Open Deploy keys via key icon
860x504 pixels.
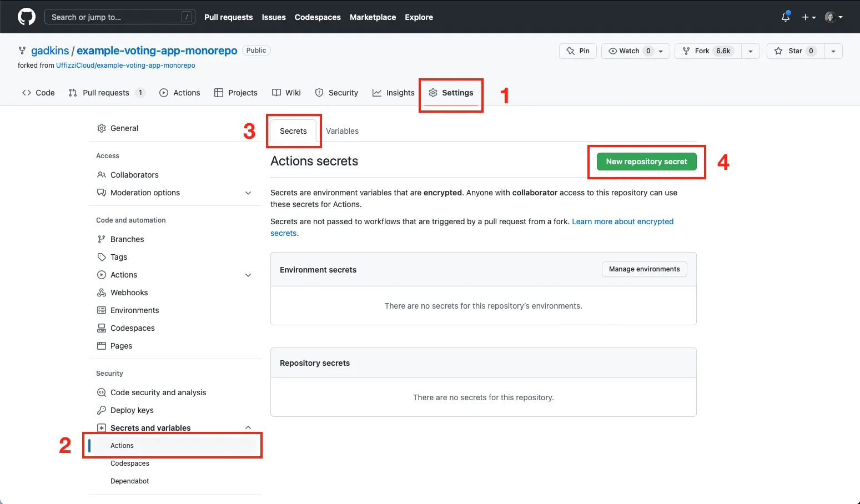click(x=102, y=410)
